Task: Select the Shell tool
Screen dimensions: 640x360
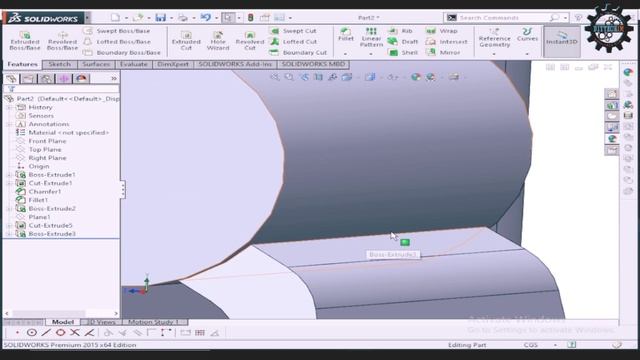Action: click(x=403, y=53)
